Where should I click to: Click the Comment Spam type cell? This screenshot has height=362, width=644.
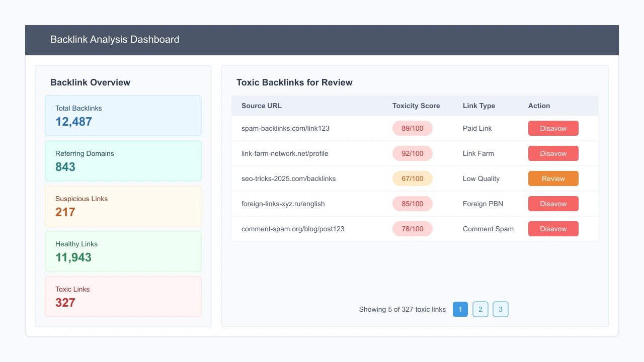coord(489,229)
